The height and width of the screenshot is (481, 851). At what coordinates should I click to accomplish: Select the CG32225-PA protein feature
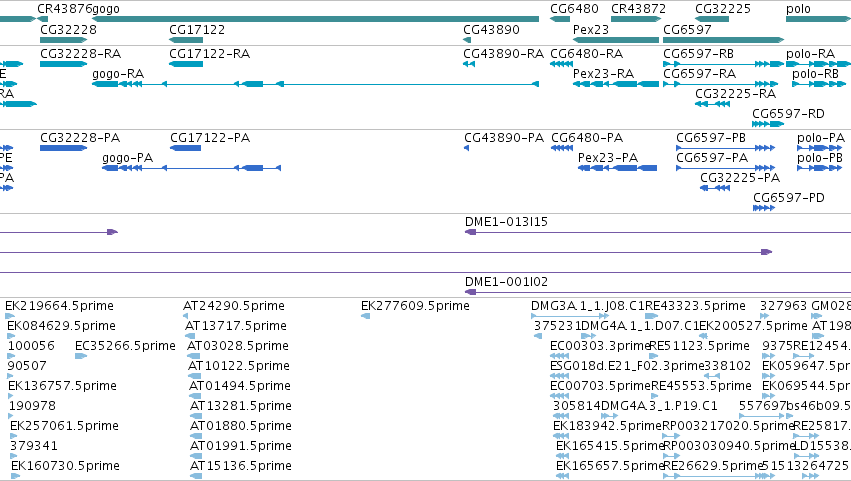(x=715, y=188)
